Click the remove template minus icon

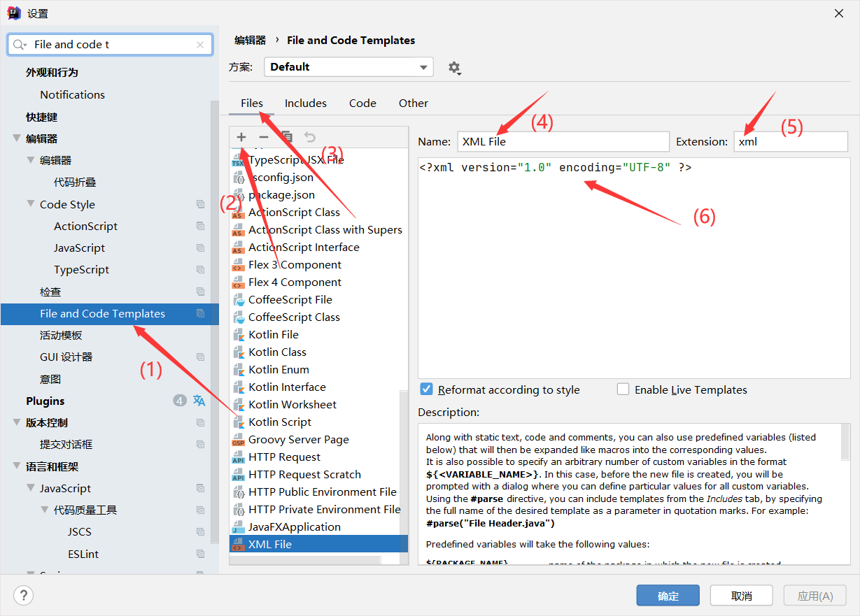pos(264,137)
